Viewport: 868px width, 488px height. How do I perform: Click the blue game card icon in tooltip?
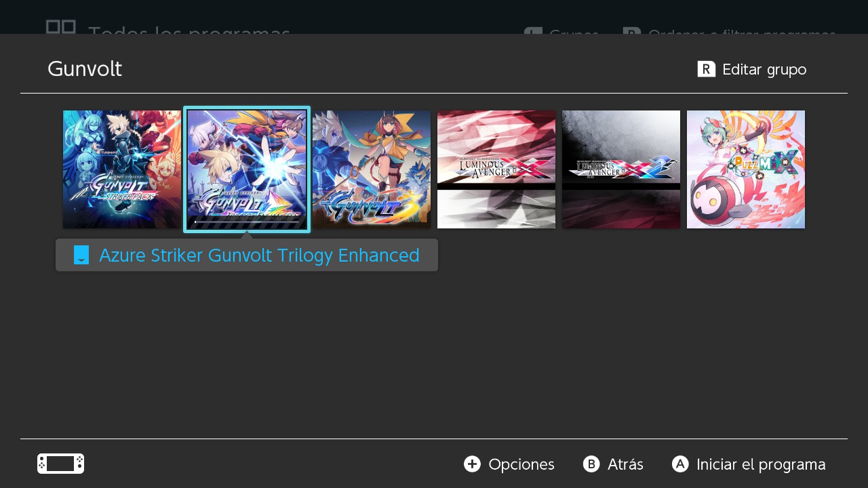(81, 255)
